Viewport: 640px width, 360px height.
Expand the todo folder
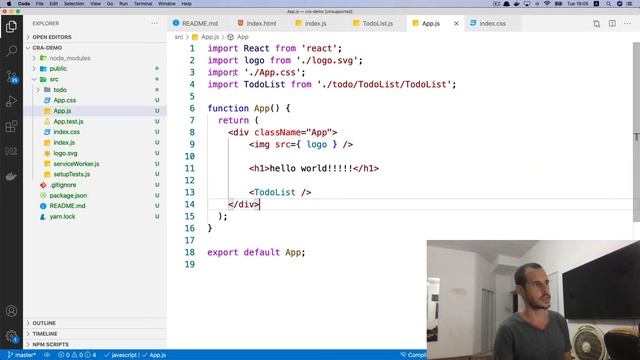(x=60, y=90)
